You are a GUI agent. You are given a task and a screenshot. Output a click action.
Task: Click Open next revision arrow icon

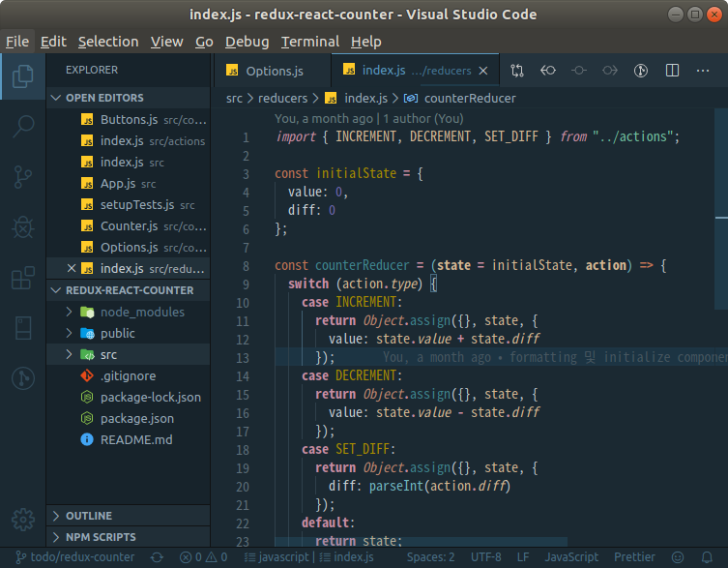610,71
